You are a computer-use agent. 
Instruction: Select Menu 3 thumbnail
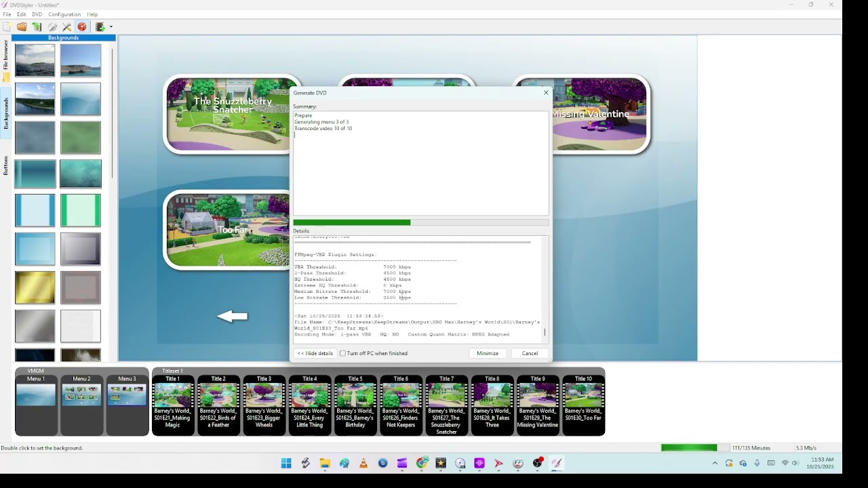pyautogui.click(x=127, y=405)
